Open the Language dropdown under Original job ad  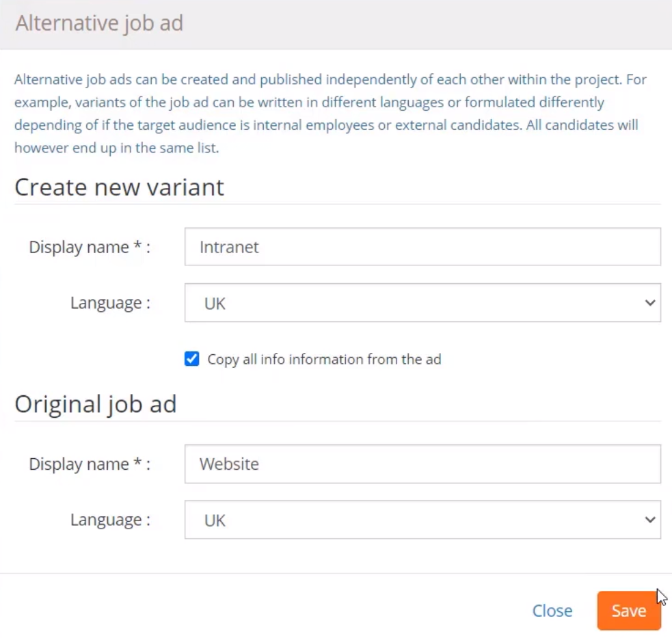pyautogui.click(x=422, y=520)
